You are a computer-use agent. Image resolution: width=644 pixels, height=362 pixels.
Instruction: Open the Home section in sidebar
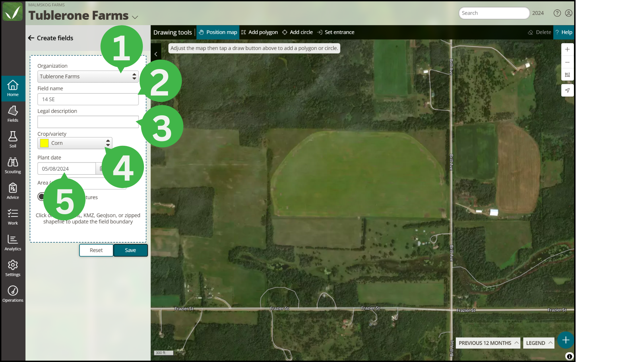(x=13, y=88)
